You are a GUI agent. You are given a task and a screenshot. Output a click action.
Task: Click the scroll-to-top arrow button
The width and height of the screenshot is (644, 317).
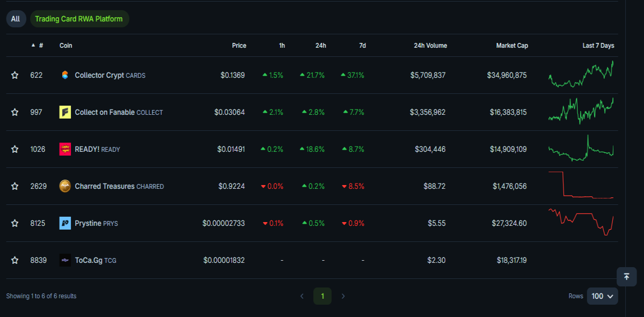pos(626,277)
